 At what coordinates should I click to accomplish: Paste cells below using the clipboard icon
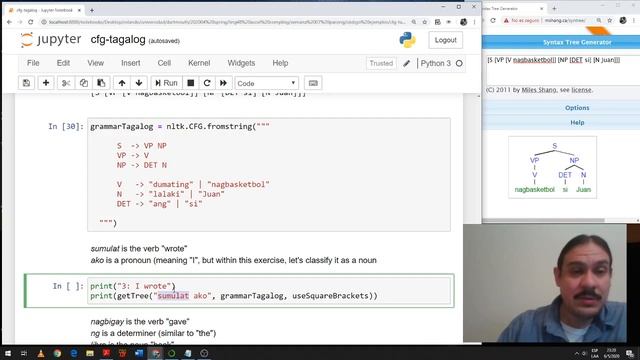[101, 83]
